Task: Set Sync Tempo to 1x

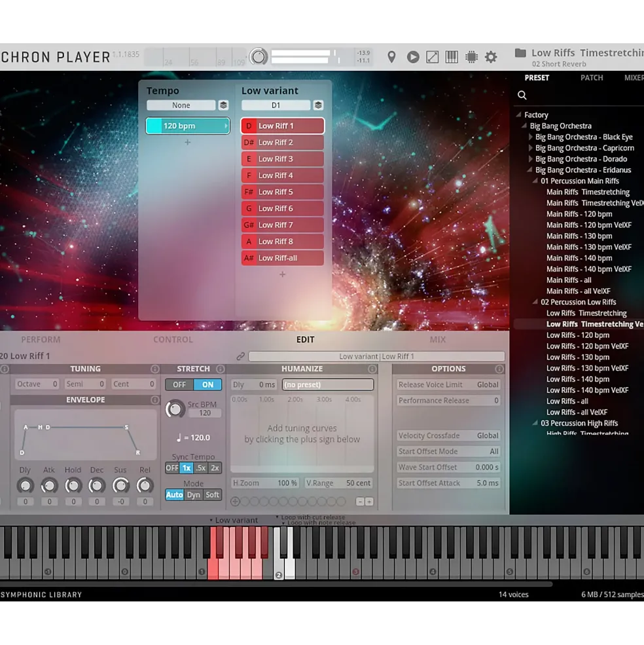Action: 187,468
